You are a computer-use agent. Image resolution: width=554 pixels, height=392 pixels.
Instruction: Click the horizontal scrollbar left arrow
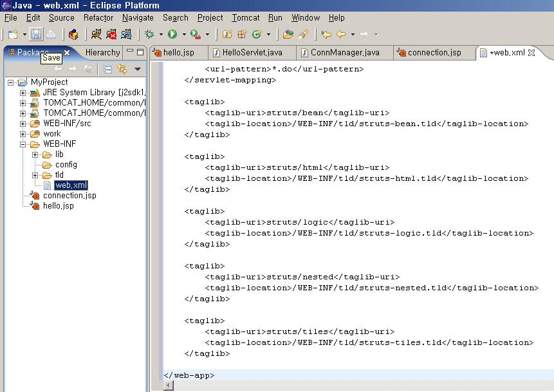pyautogui.click(x=169, y=386)
